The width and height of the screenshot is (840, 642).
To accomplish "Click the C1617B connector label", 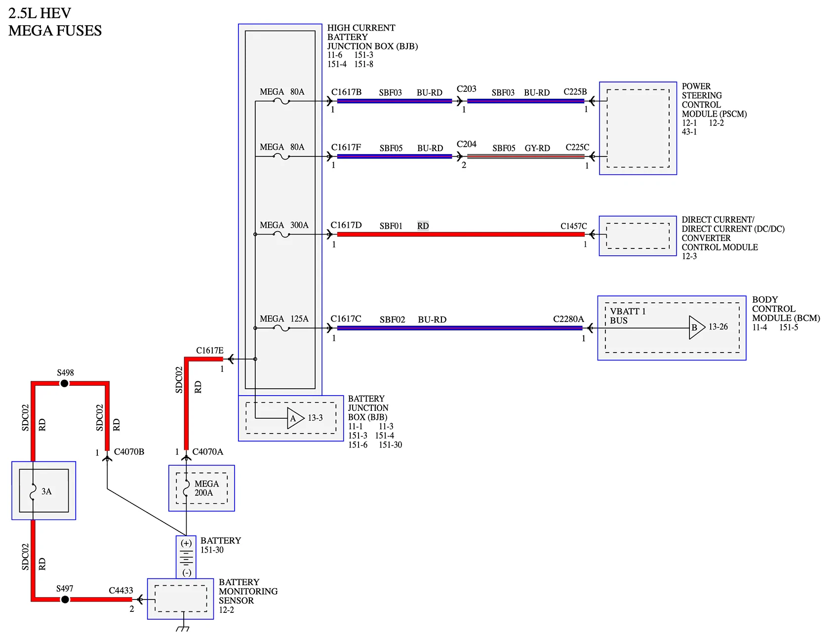I will pyautogui.click(x=346, y=92).
